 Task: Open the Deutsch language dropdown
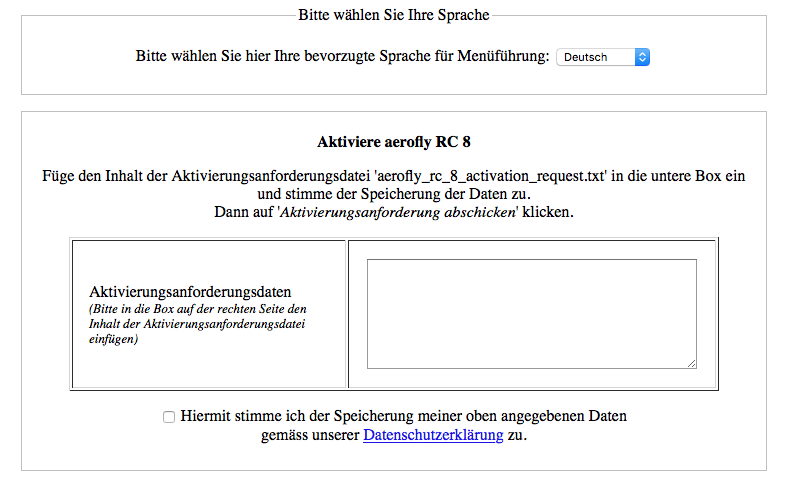coord(603,57)
